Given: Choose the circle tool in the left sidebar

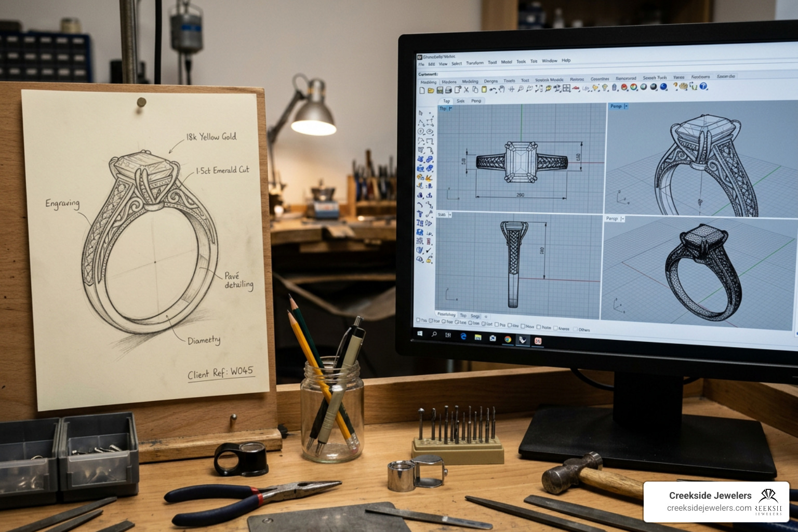Looking at the screenshot, I should pyautogui.click(x=420, y=131).
